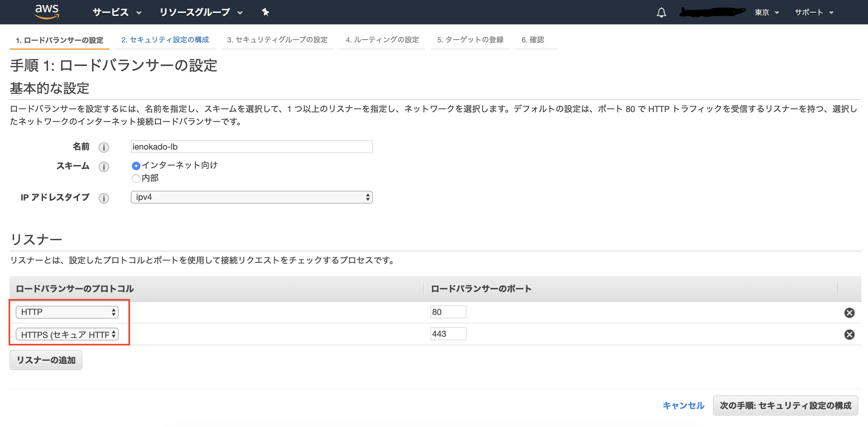The width and height of the screenshot is (868, 427).
Task: Click the pin shortcut icon in navbar
Action: [x=265, y=12]
